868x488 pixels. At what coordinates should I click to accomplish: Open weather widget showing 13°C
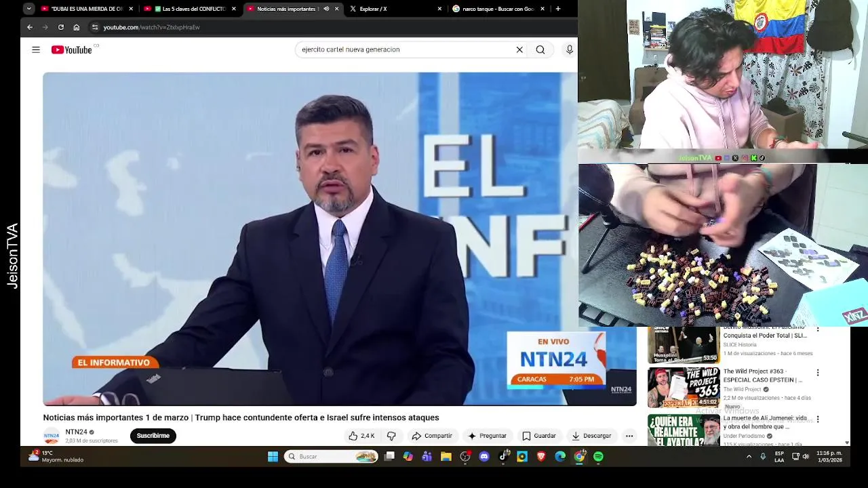pos(56,456)
